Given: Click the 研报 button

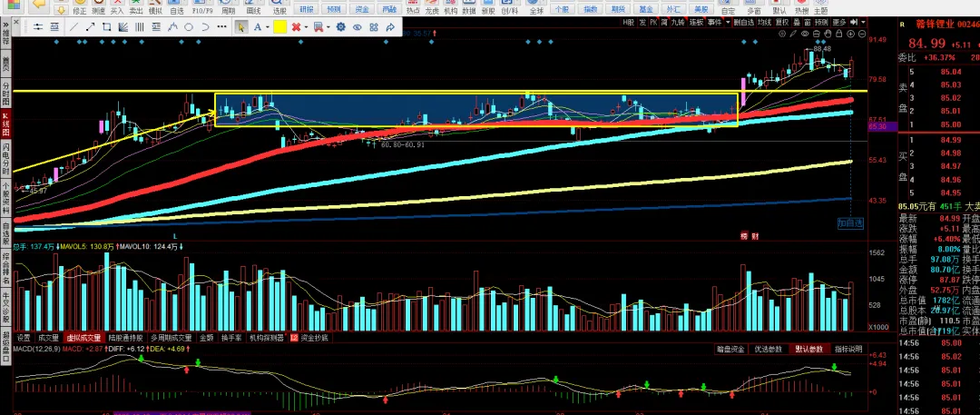Looking at the screenshot, I should click(307, 9).
